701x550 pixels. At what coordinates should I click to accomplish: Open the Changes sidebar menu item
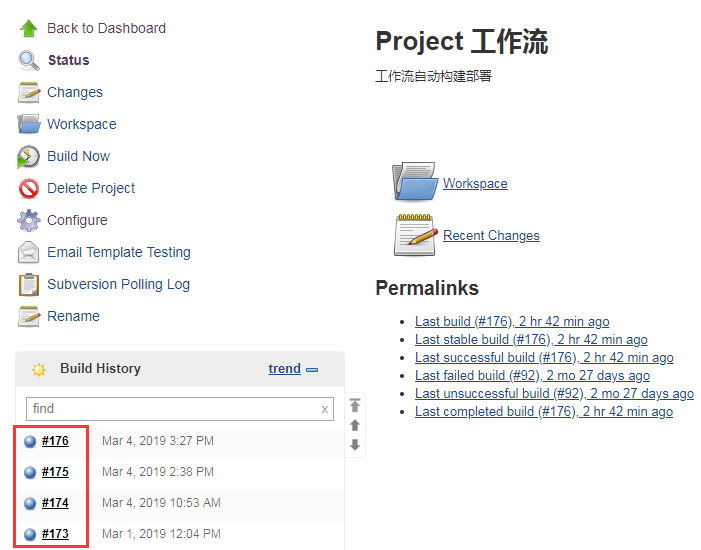[x=75, y=92]
